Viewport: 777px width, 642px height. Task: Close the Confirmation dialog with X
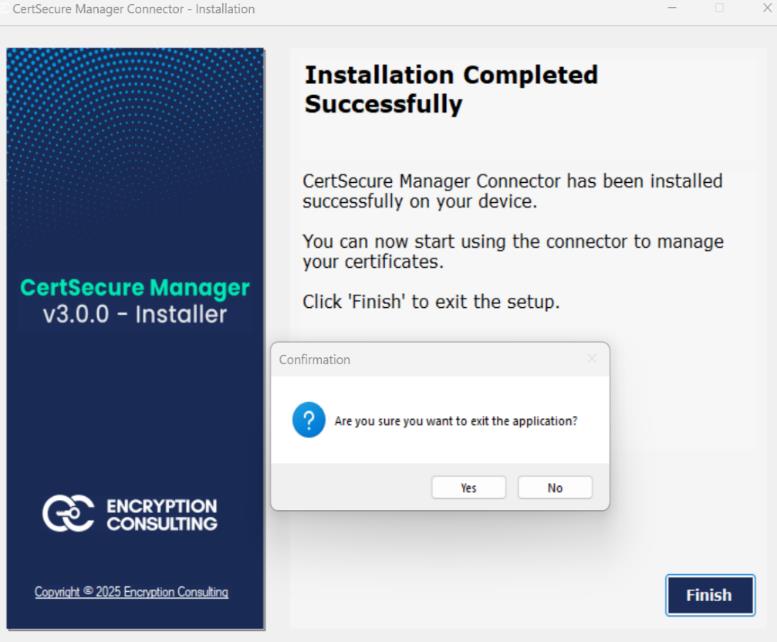click(592, 359)
